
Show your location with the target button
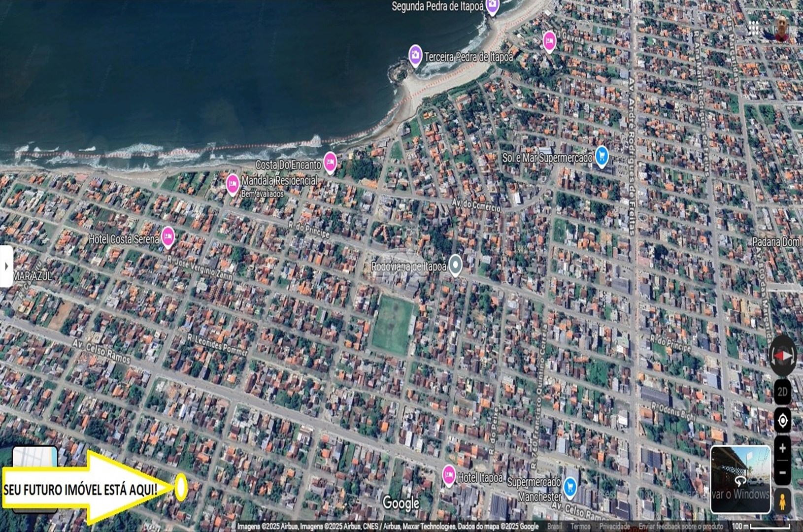782,421
